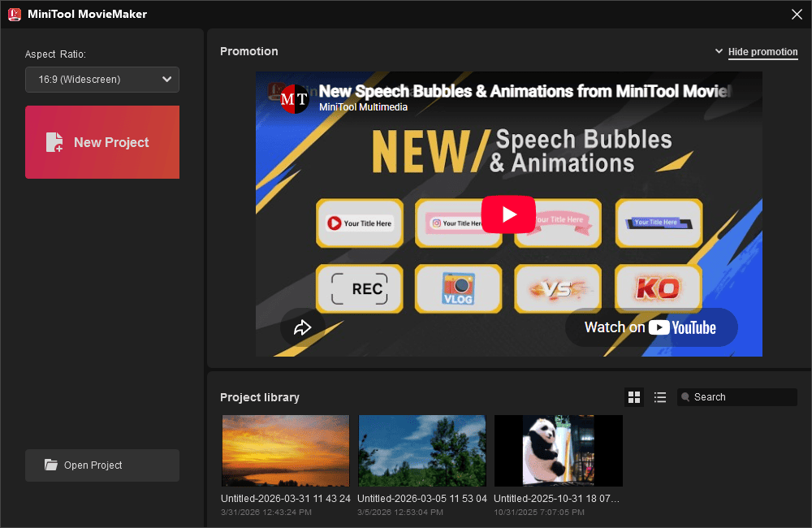
Task: Click the date 3/31/2026 12:43:24 PM
Action: [x=266, y=512]
